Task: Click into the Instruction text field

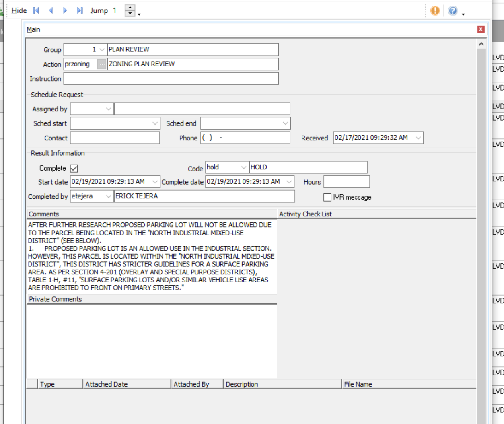Action: pos(171,79)
